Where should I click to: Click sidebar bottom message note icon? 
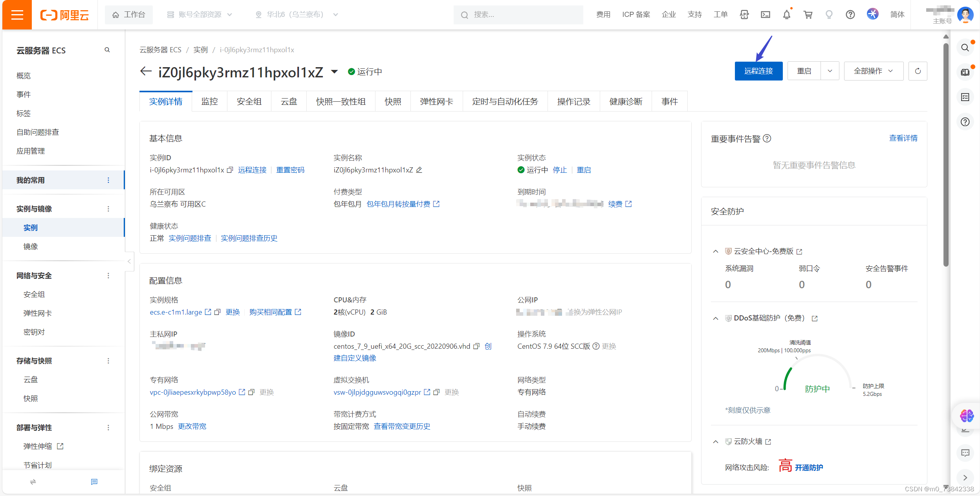click(94, 482)
